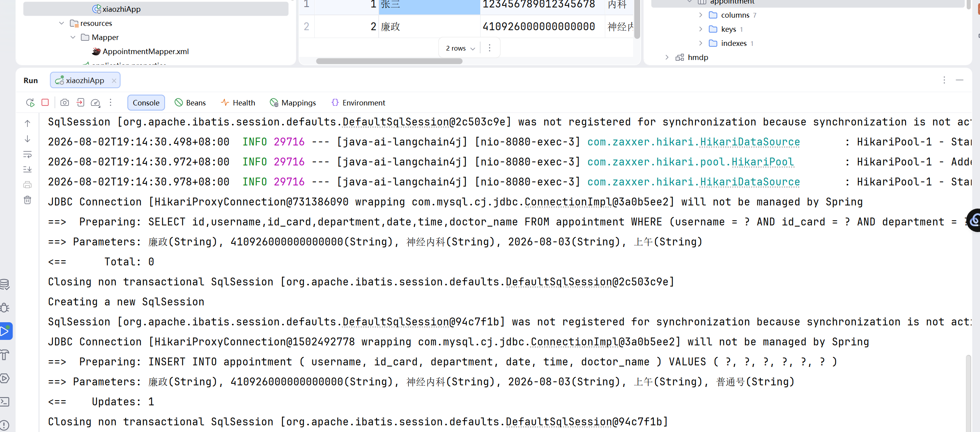
Task: Rerun the xiaozhiApp application
Action: tap(30, 103)
